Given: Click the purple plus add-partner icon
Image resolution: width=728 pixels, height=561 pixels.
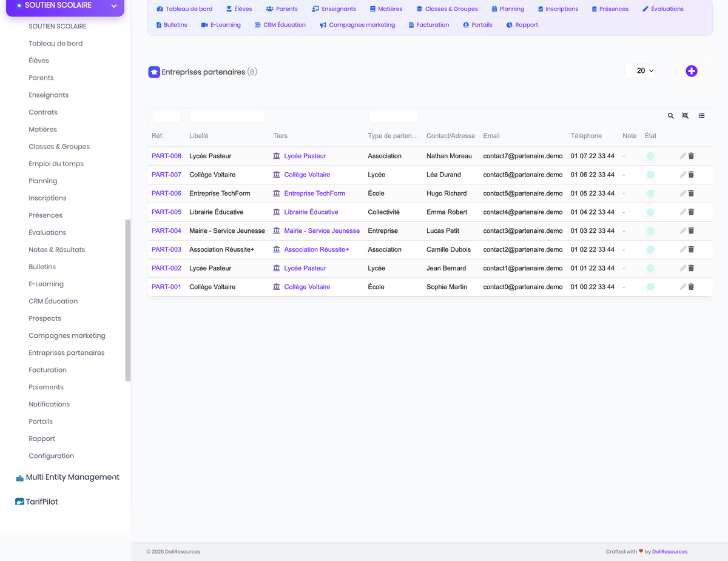Looking at the screenshot, I should tap(691, 71).
